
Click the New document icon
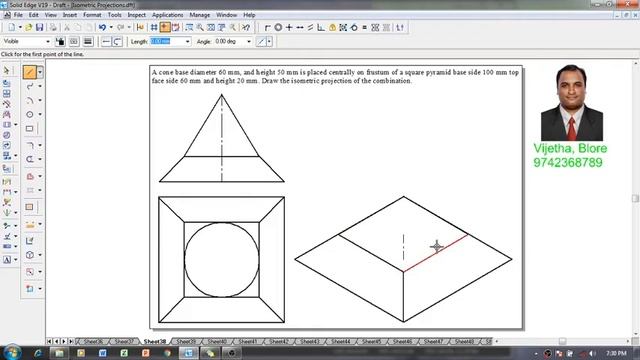tap(11, 28)
